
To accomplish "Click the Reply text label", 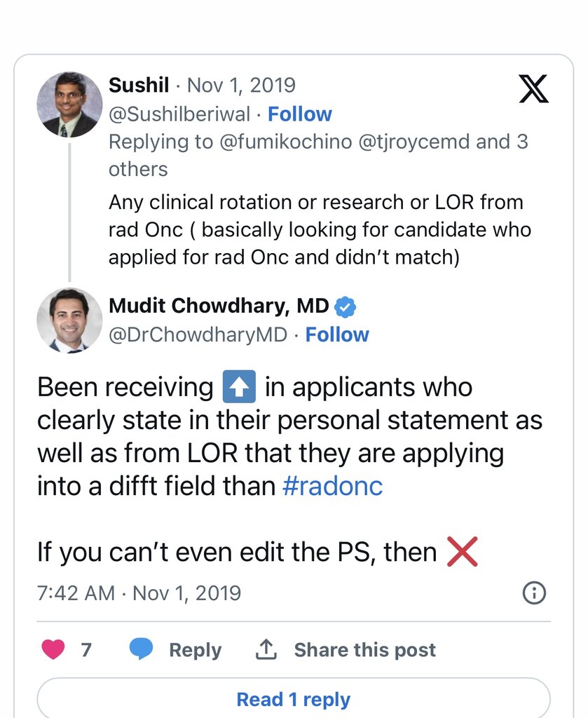I will (x=195, y=650).
